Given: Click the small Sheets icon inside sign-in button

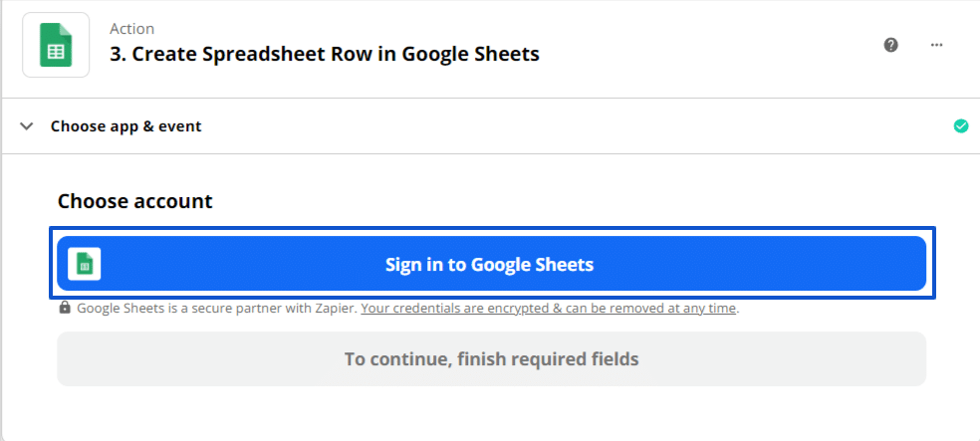Looking at the screenshot, I should (x=85, y=264).
